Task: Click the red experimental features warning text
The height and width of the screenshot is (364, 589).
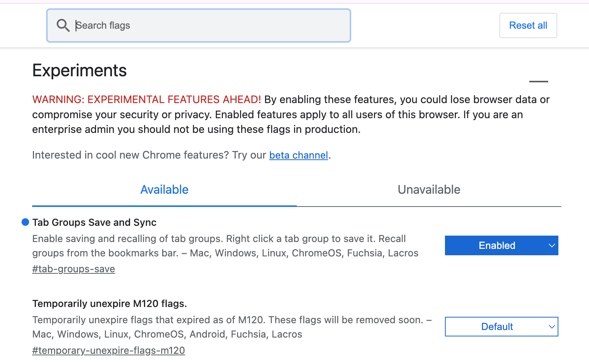Action: [147, 99]
